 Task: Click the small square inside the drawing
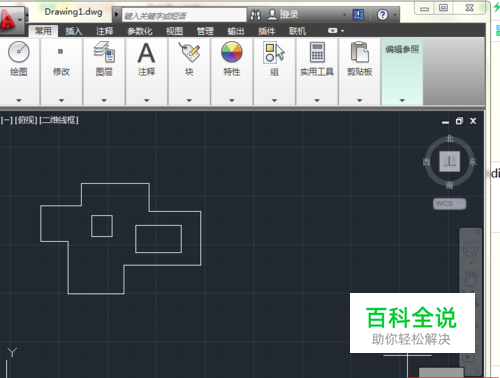[x=102, y=226]
